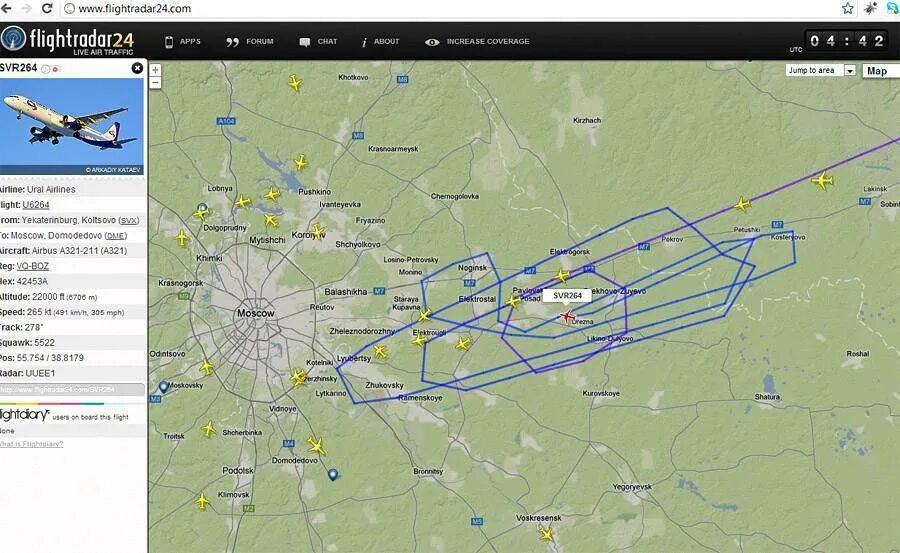
Task: Select the plane icon near Staraya Kupavna
Action: coord(424,315)
